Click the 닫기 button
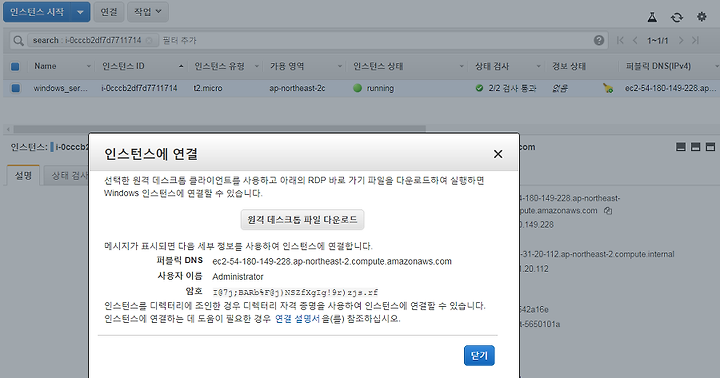The width and height of the screenshot is (720, 378). [x=479, y=355]
